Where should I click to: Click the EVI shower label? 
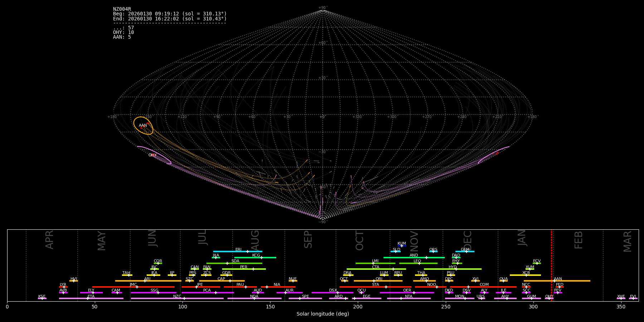pyautogui.click(x=633, y=297)
